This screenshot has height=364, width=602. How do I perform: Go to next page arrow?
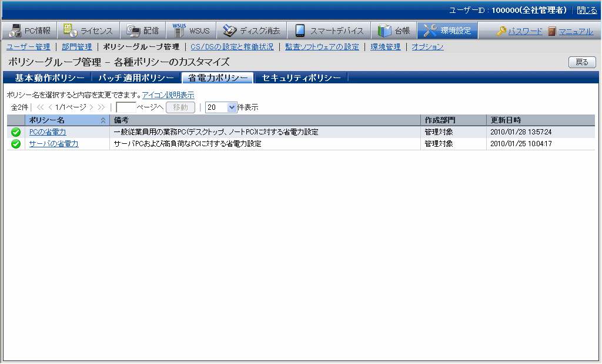(x=91, y=107)
